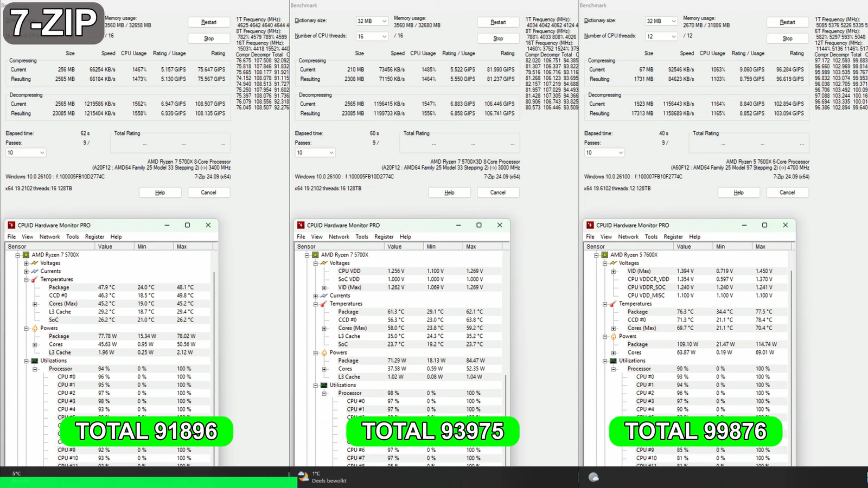This screenshot has width=868, height=488.
Task: Click the Utilizations icon in leftmost monitor
Action: tap(35, 361)
